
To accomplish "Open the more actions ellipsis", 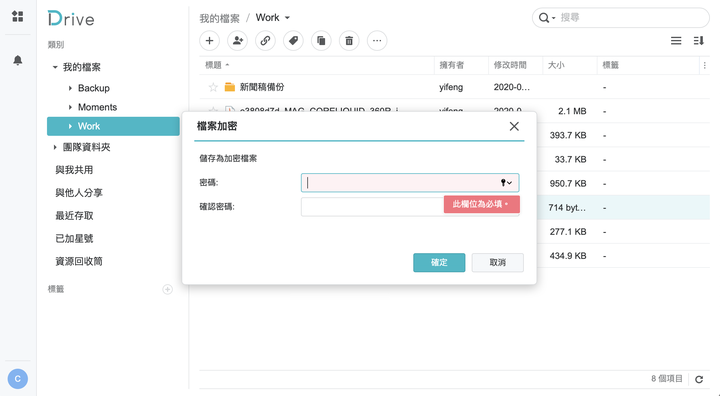I will tap(377, 41).
